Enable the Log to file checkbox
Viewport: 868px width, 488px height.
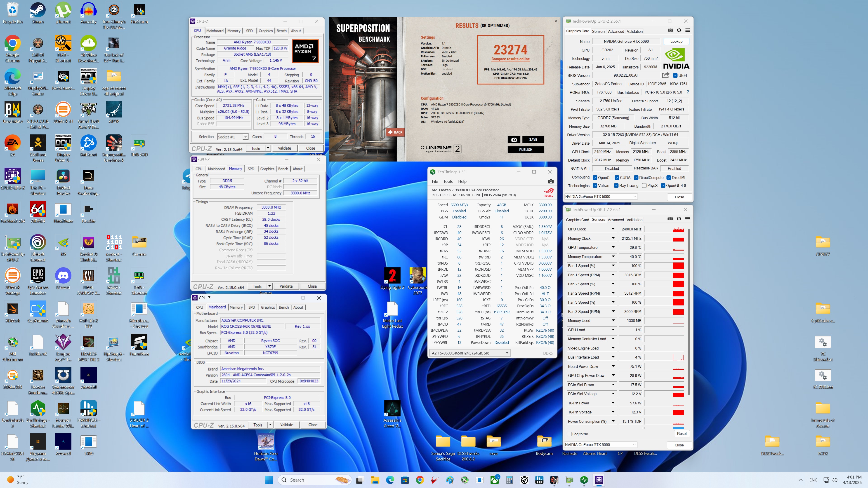[569, 434]
